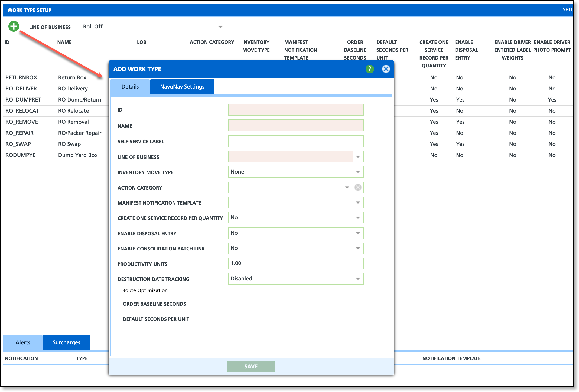The width and height of the screenshot is (579, 392).
Task: Open the dialog Line of Business dropdown arrow
Action: tap(358, 157)
